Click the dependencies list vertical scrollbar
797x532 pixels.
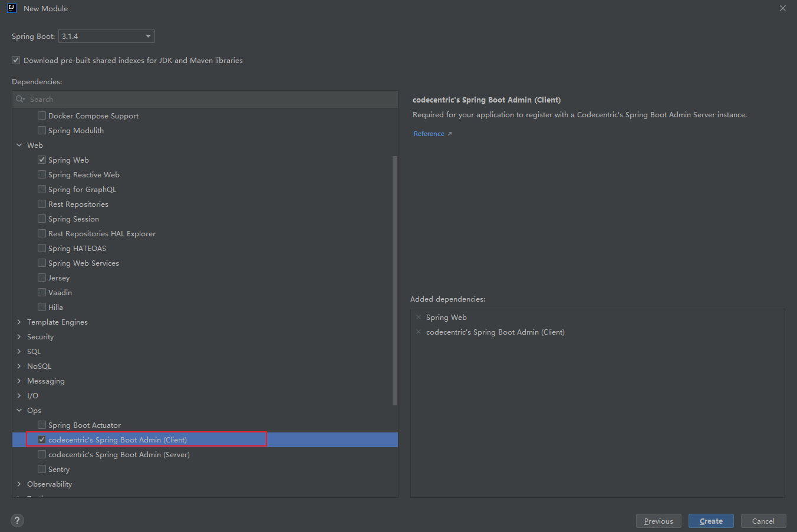(x=395, y=280)
